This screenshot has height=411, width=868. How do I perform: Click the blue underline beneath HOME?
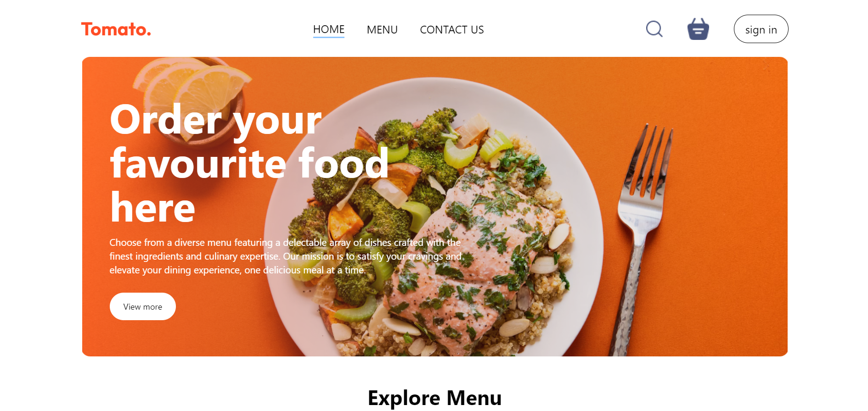click(329, 37)
